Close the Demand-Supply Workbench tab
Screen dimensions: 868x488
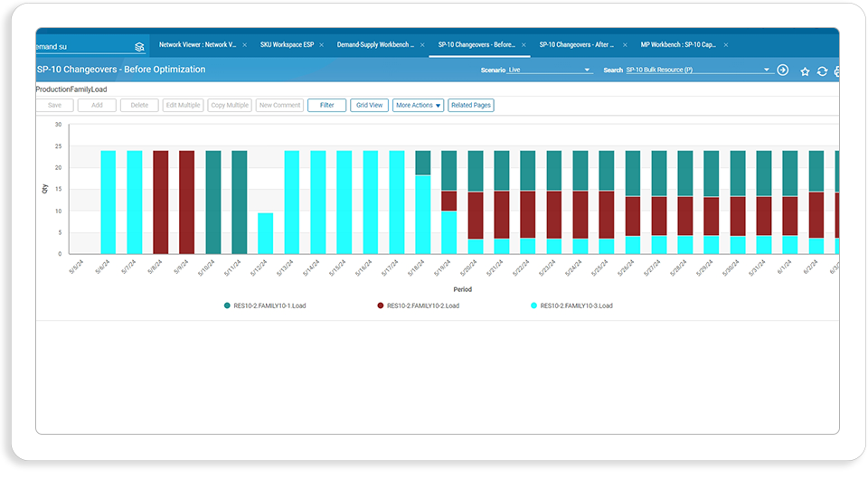pyautogui.click(x=422, y=45)
